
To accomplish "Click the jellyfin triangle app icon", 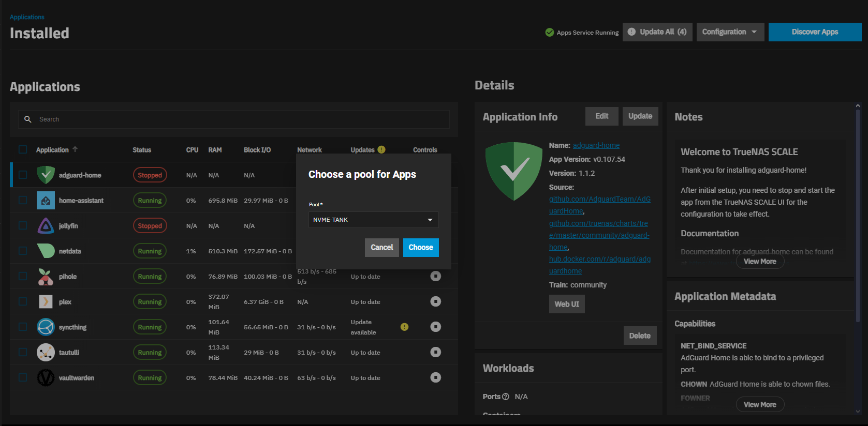I will [46, 225].
